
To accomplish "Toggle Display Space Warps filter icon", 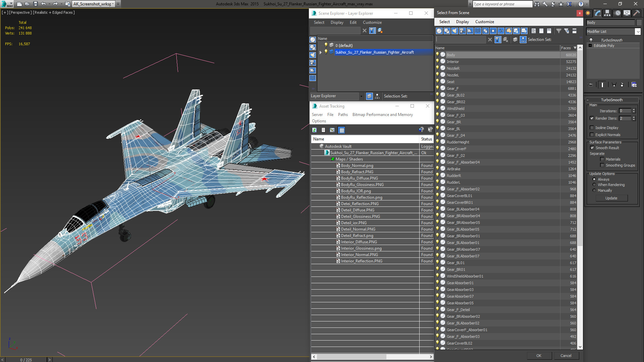I will 478,31.
